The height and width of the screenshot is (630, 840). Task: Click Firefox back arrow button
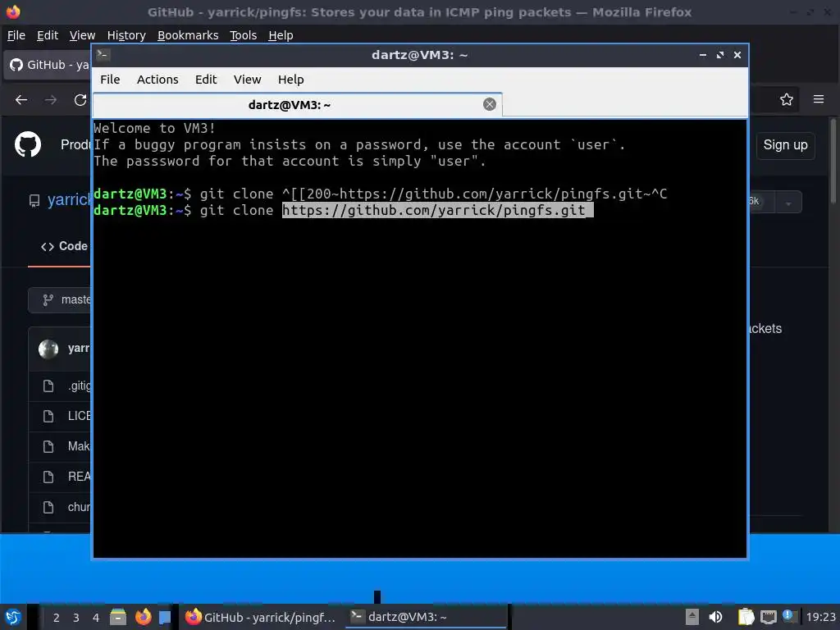pyautogui.click(x=21, y=99)
